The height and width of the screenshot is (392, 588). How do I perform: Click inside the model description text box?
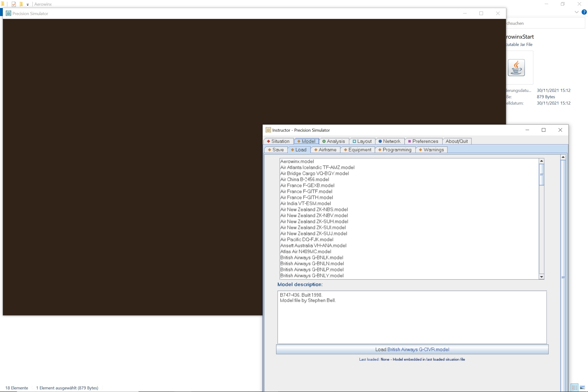[x=412, y=318]
